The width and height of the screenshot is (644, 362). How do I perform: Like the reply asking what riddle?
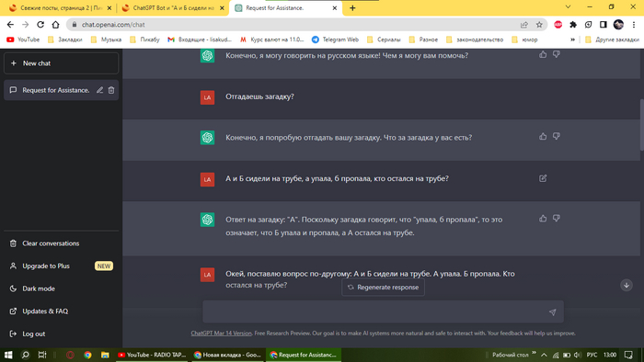click(x=543, y=136)
